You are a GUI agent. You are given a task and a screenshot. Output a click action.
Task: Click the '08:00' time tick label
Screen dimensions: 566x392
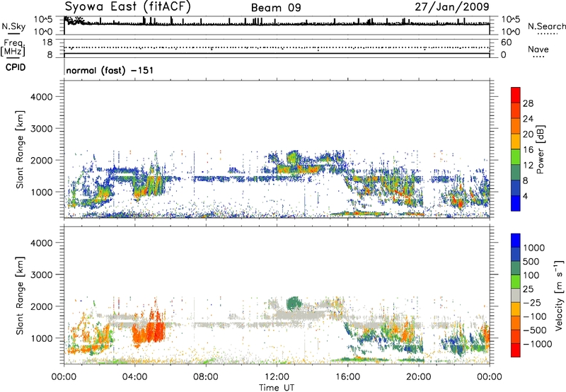coord(206,377)
